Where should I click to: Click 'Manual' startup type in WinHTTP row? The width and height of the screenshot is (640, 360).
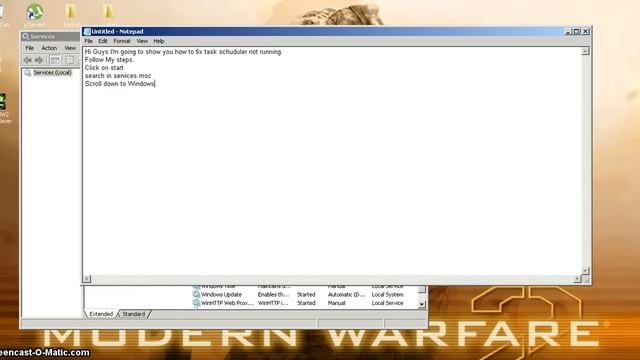pyautogui.click(x=337, y=303)
